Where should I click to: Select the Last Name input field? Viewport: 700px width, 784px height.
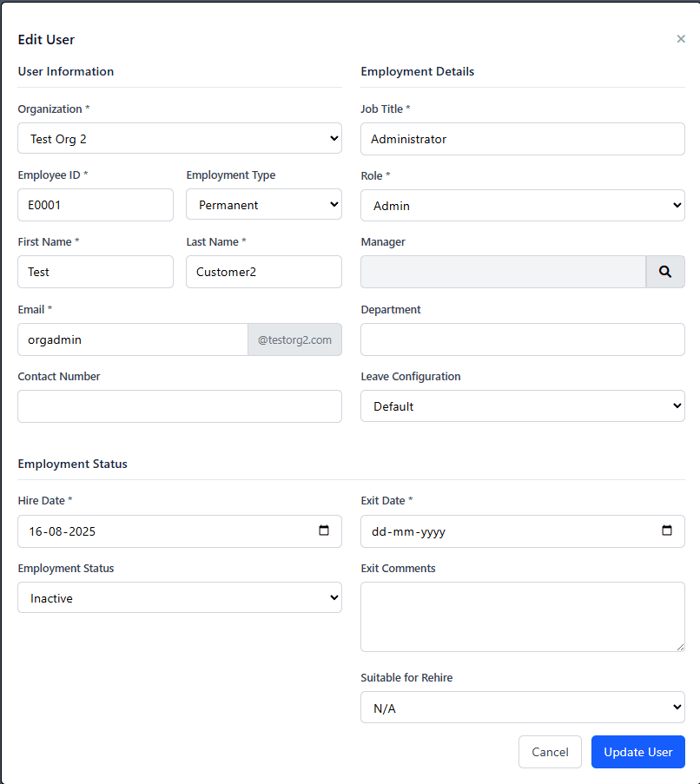(x=263, y=272)
